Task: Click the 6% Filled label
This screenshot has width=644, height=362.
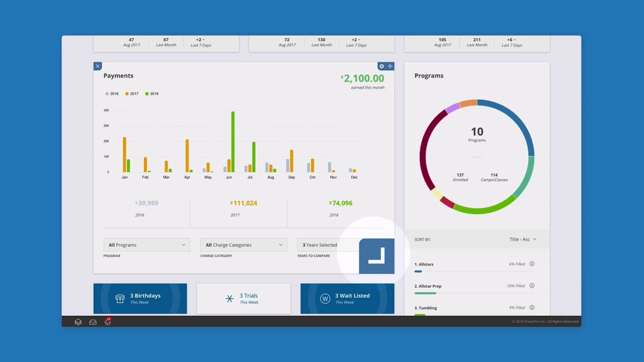Action: click(x=517, y=264)
